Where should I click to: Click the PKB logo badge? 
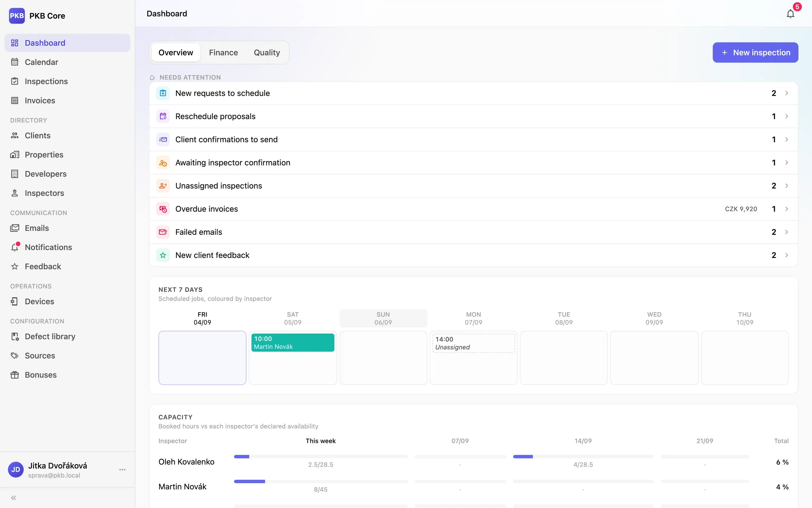tap(17, 16)
